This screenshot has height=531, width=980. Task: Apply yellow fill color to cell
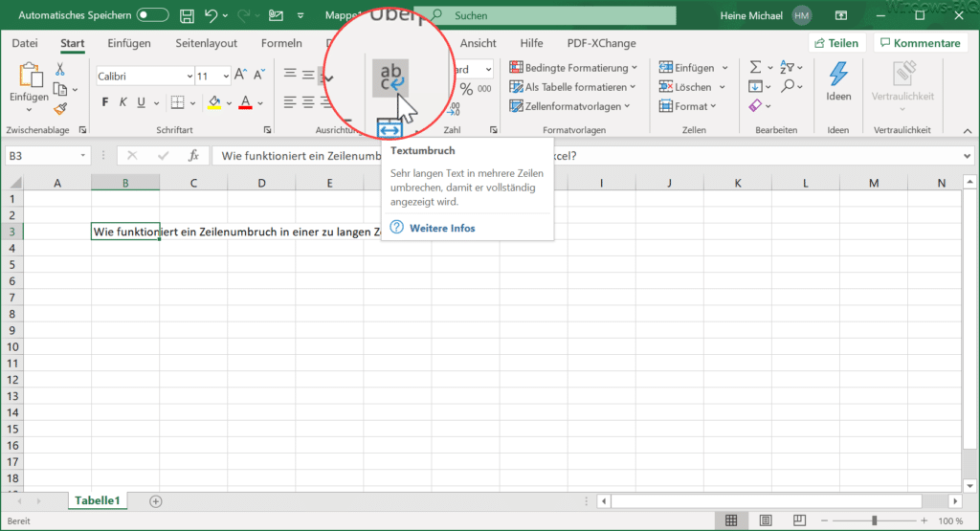(214, 102)
